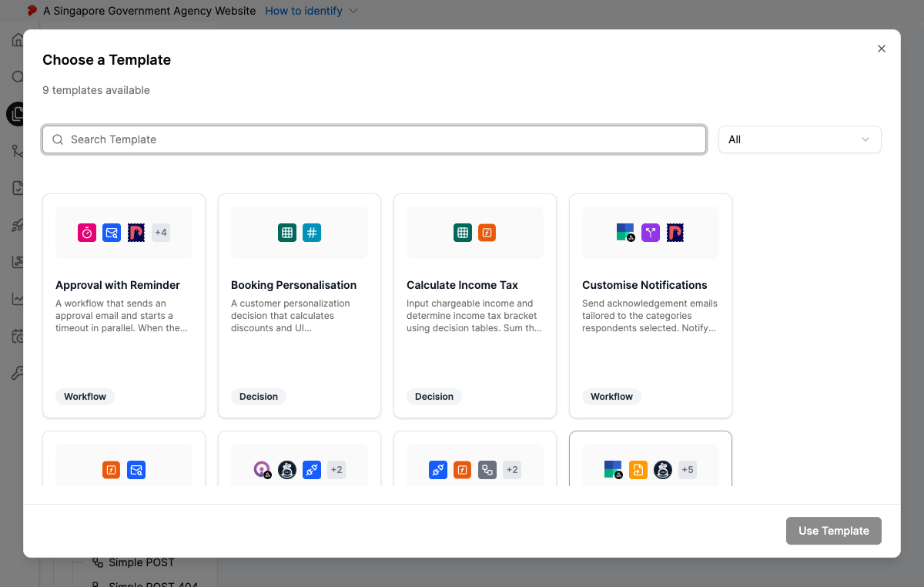Close the Choose a Template dialog
This screenshot has height=587, width=924.
click(882, 49)
